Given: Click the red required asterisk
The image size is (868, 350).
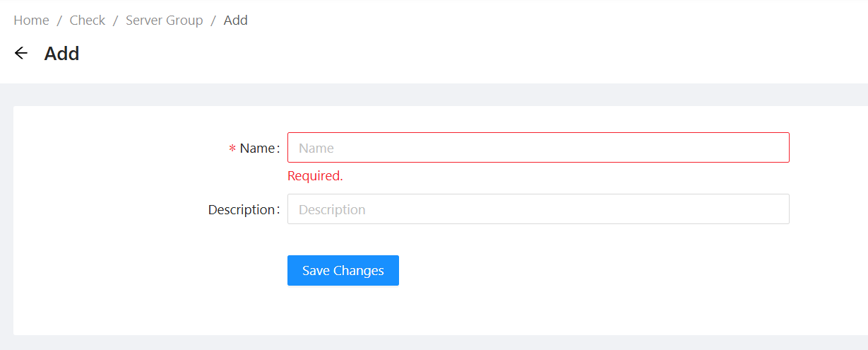Looking at the screenshot, I should click(232, 149).
